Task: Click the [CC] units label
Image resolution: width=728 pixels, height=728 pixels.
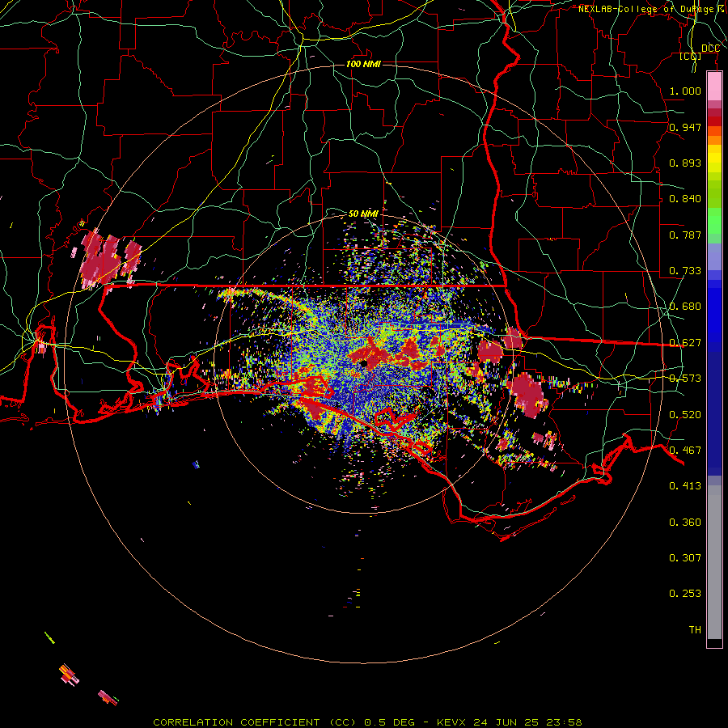Action: point(691,56)
